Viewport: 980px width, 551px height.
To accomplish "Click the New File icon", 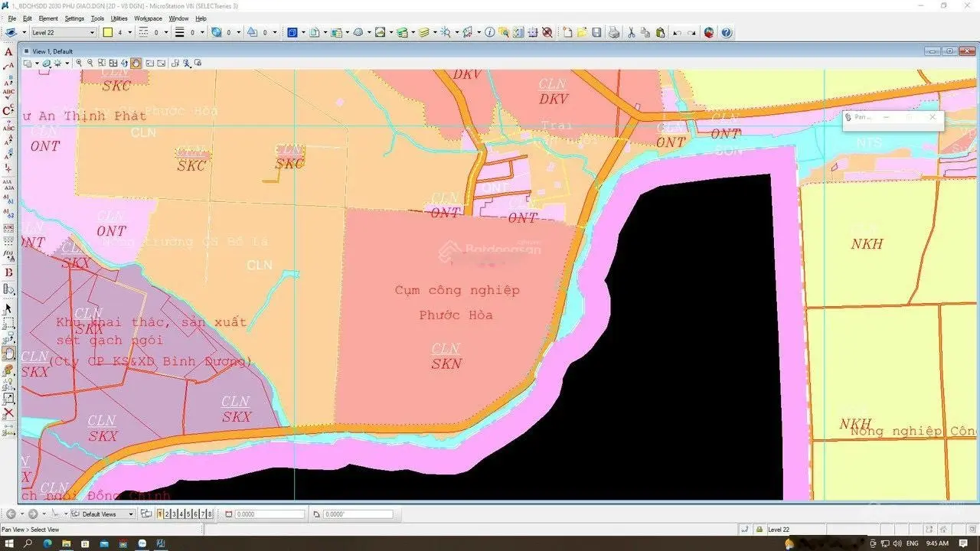I will (x=567, y=33).
